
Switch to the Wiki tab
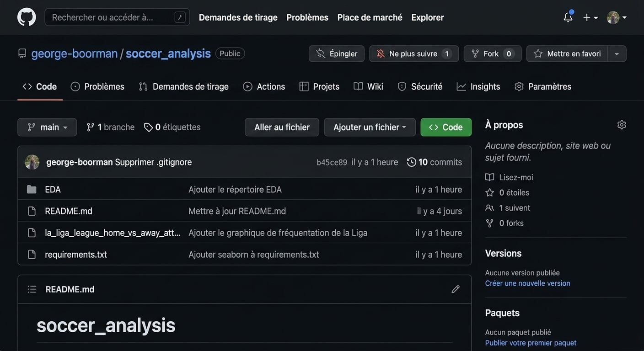tap(368, 86)
